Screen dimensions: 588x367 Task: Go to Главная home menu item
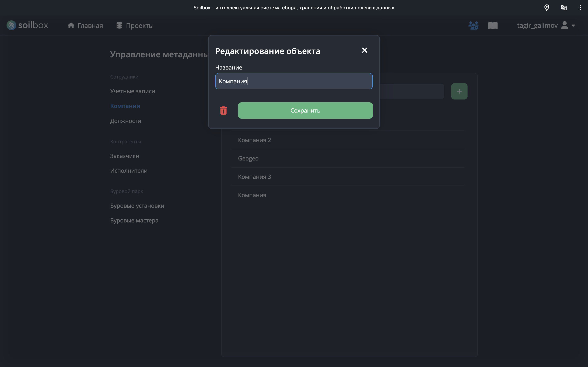coord(85,25)
